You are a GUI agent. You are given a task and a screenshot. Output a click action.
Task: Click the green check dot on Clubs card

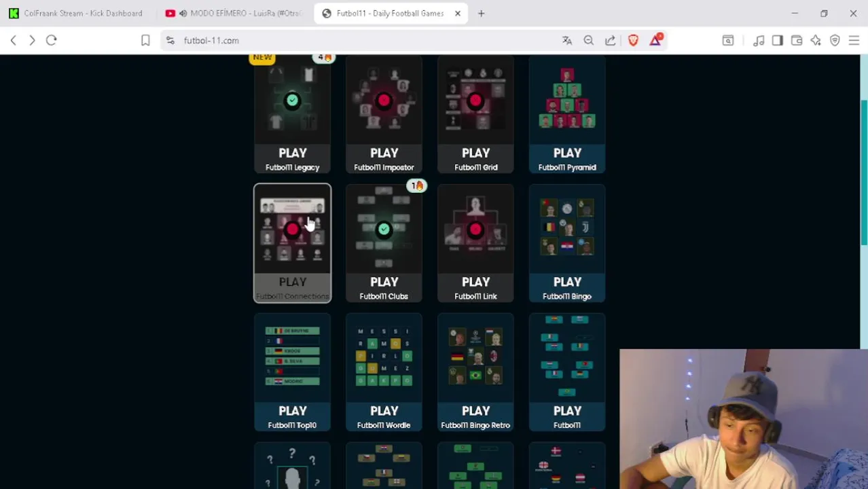coord(384,230)
